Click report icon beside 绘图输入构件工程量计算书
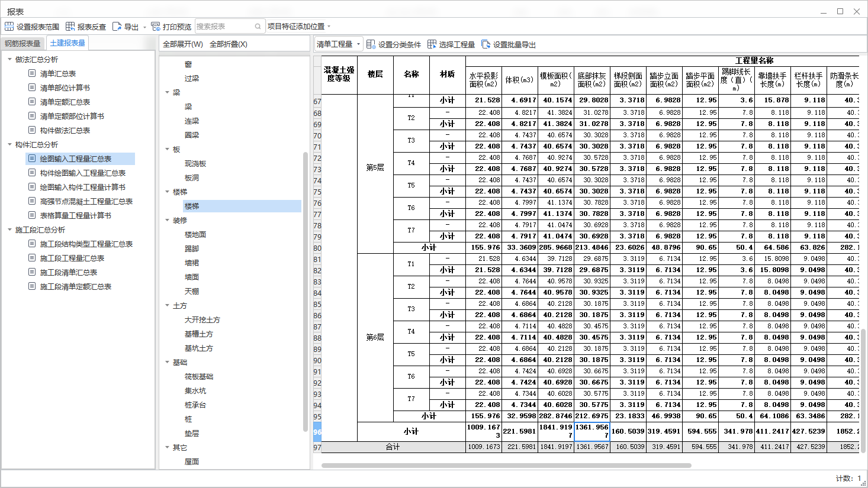868x488 pixels. [32, 187]
